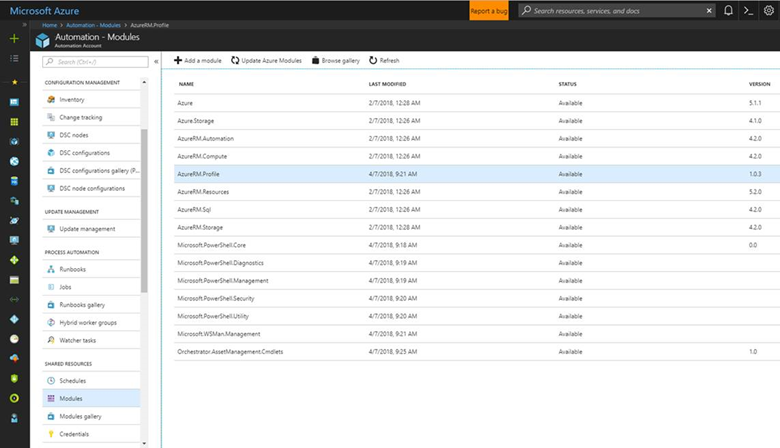This screenshot has width=780, height=448.
Task: Click the favorites star icon in left rail
Action: (x=14, y=82)
